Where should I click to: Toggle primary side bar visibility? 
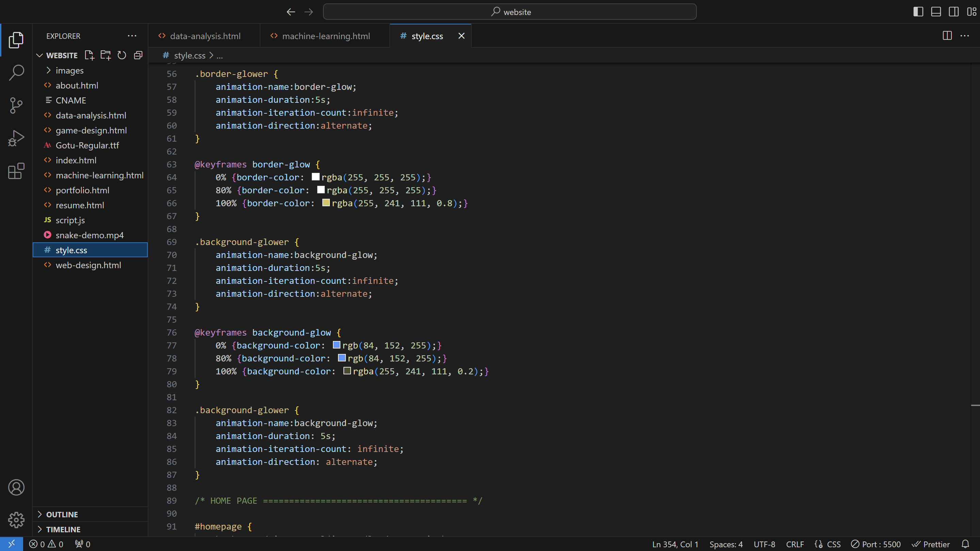(x=918, y=12)
